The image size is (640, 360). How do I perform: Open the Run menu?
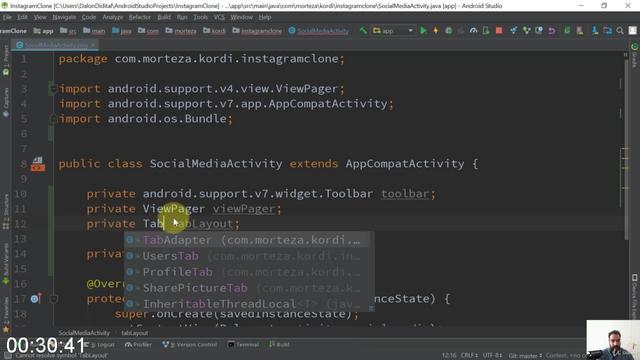182,17
